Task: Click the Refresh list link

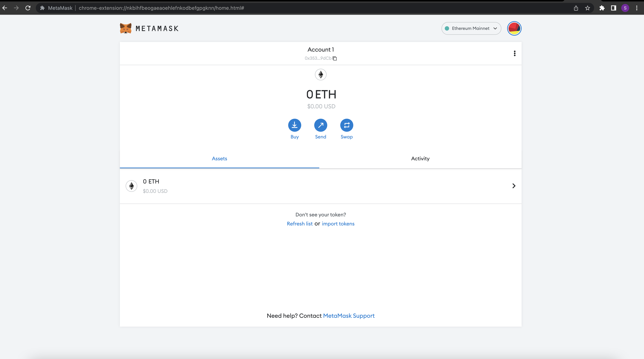Action: coord(299,223)
